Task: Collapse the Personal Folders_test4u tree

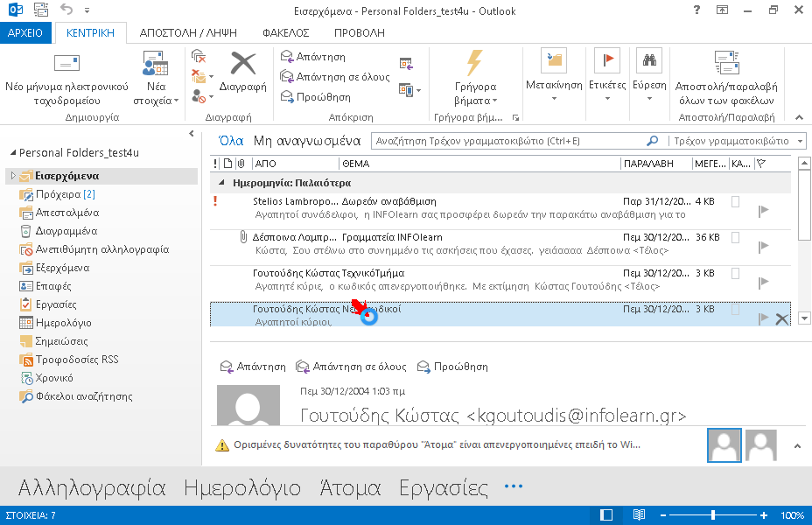Action: pos(13,153)
